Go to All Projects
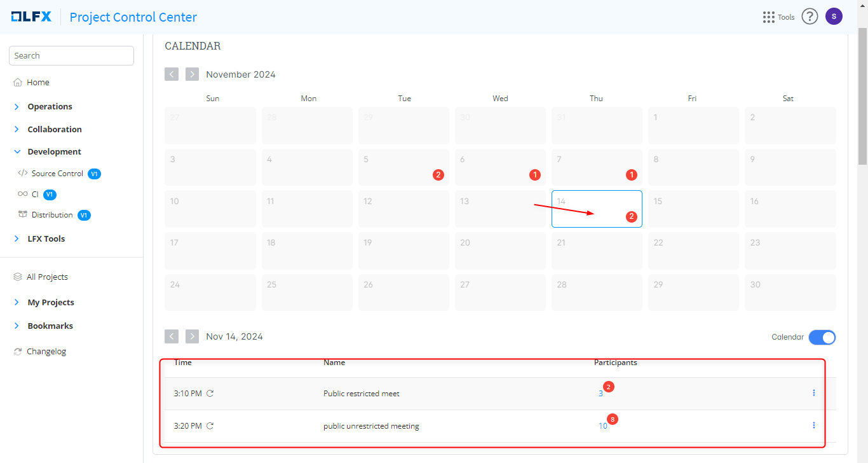 coord(47,277)
